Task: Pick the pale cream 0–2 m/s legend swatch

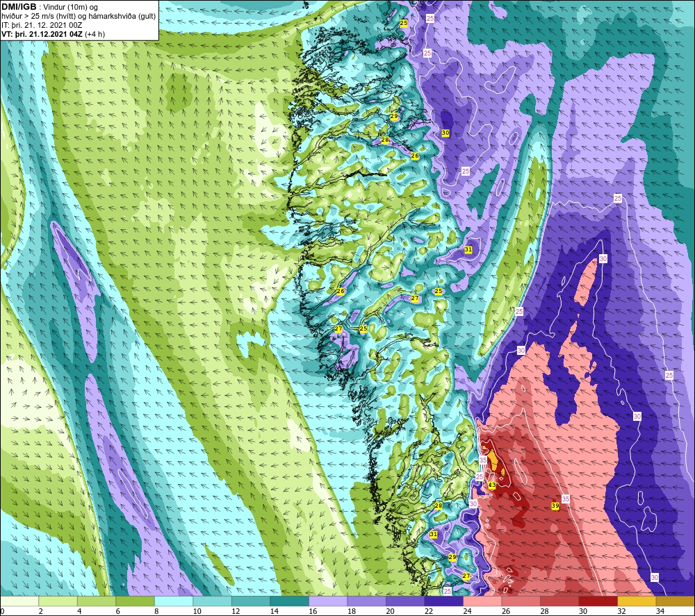Action: 19,601
